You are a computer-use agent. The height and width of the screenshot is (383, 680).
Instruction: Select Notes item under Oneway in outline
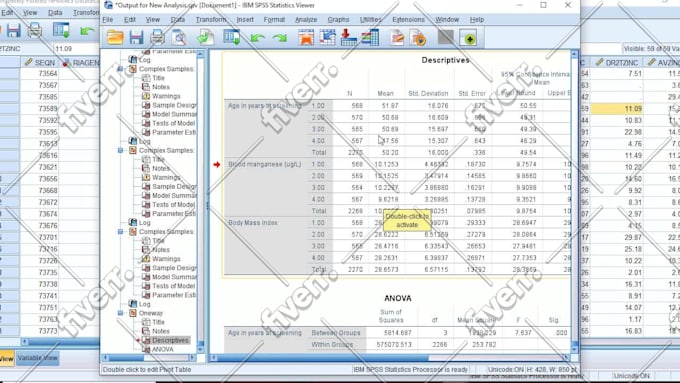[160, 331]
